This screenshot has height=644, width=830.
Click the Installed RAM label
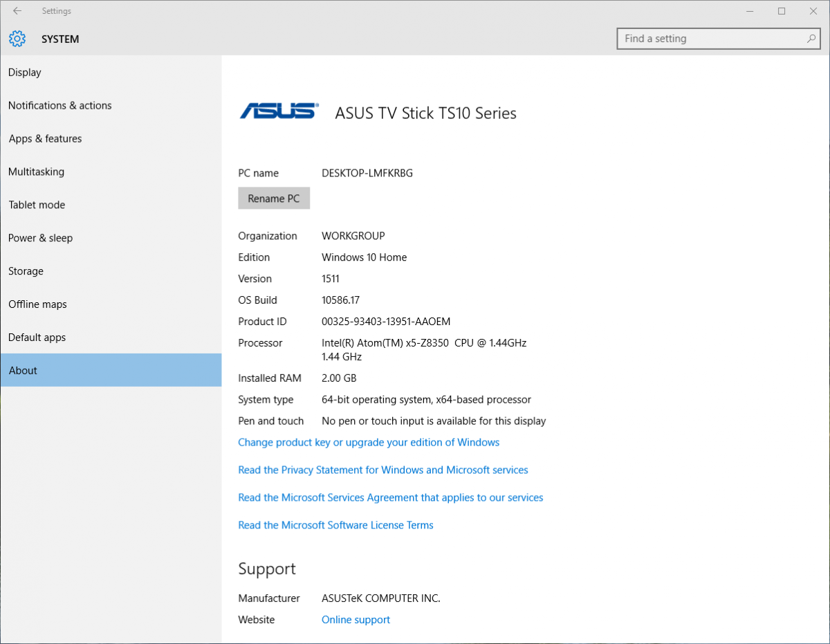[270, 378]
